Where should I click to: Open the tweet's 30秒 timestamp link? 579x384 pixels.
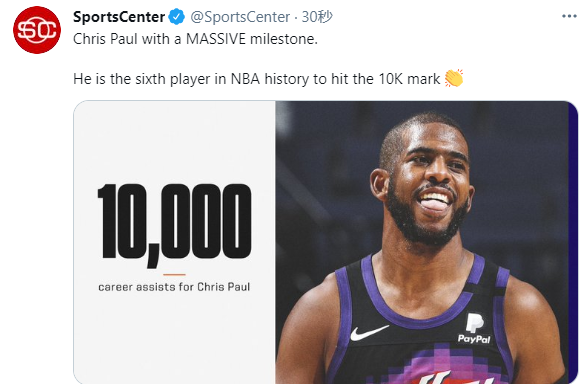317,17
